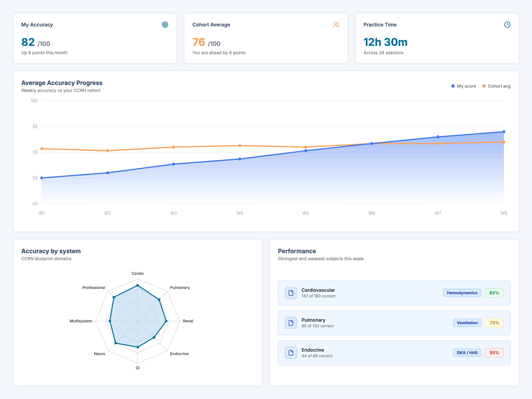Select the W8 My score data point
Screen dimensions: 532x399
[504, 132]
